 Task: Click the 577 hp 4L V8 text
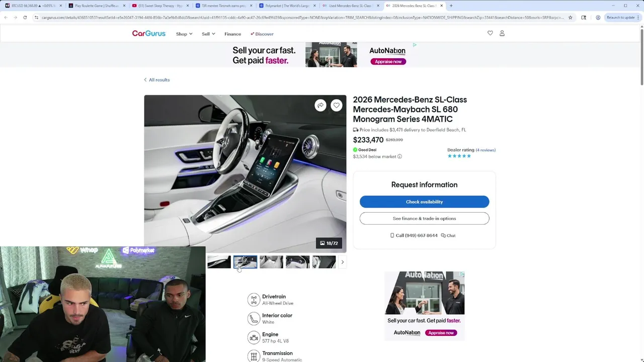tap(275, 341)
